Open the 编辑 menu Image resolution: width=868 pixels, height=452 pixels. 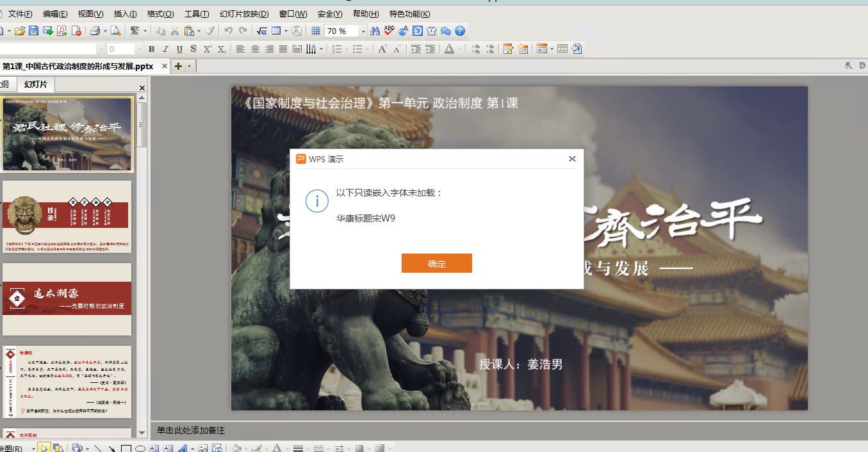(x=55, y=14)
